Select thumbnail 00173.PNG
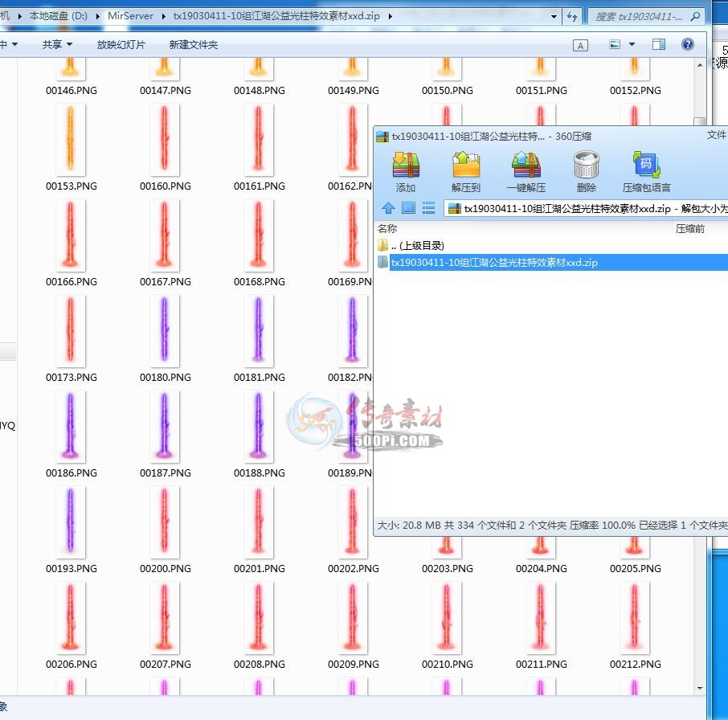The image size is (728, 720). coord(71,330)
